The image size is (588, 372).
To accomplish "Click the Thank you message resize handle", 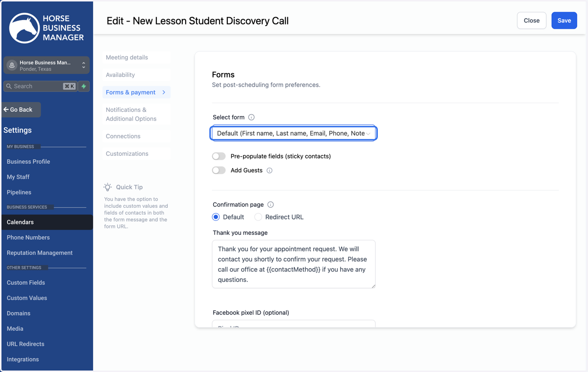I will point(372,285).
